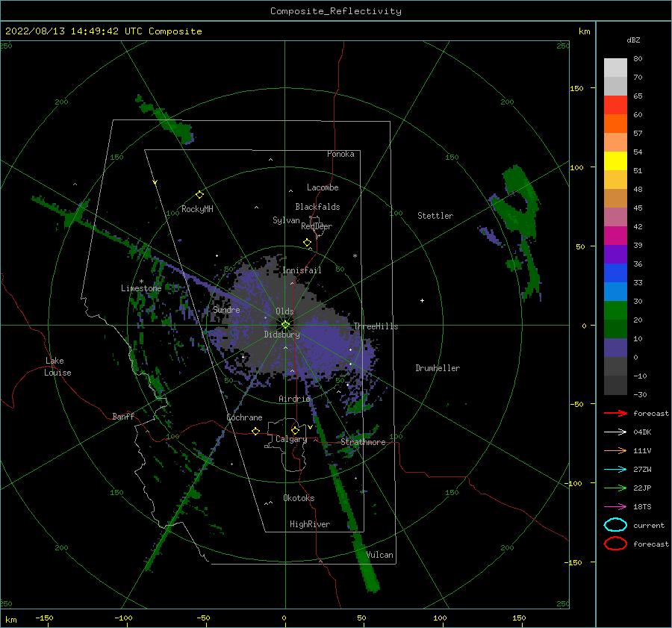Click the -150 tick on bottom axis

click(44, 618)
